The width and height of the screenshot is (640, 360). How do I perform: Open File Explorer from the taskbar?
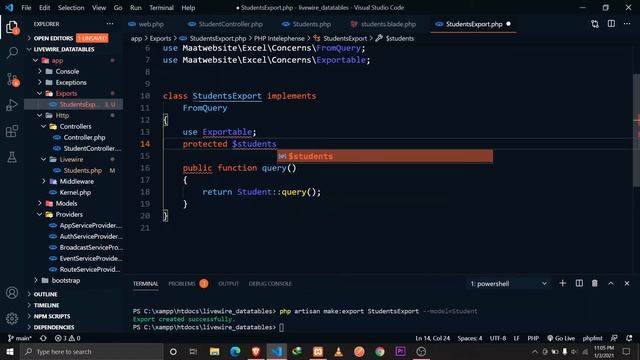(214, 351)
